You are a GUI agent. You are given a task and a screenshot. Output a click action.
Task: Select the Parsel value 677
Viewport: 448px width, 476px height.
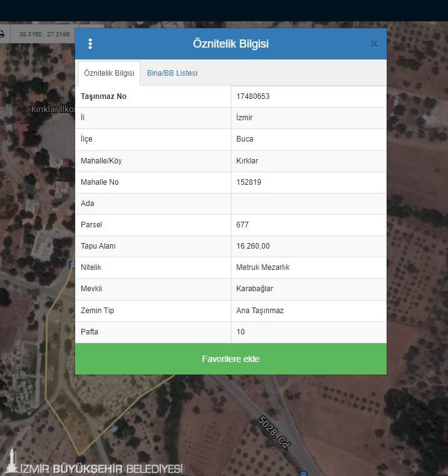[x=243, y=225]
